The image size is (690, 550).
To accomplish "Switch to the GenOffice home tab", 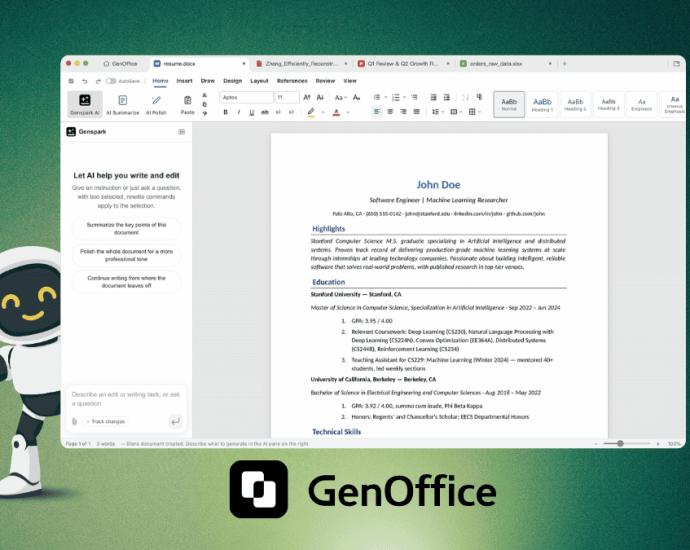I will coord(121,64).
